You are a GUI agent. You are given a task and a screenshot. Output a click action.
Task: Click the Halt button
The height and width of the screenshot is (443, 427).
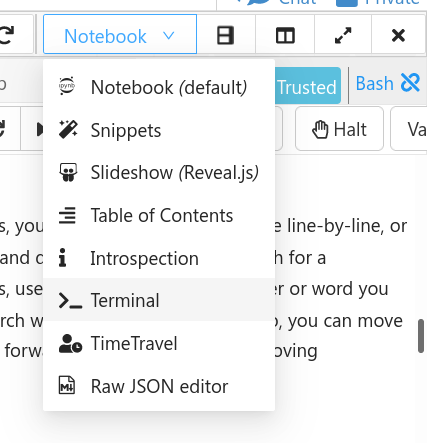339,129
